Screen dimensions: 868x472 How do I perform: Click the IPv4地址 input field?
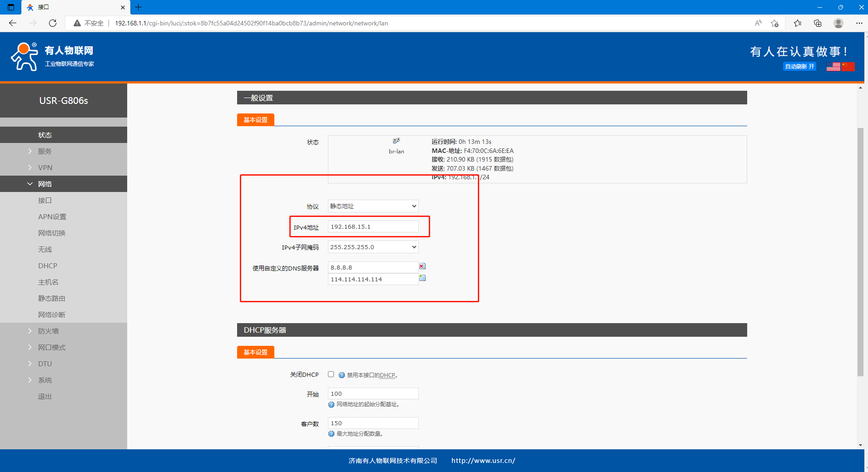click(373, 226)
